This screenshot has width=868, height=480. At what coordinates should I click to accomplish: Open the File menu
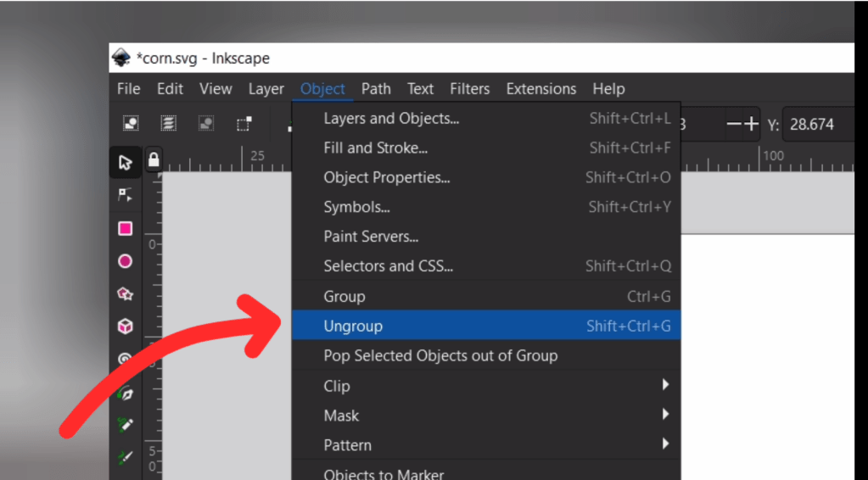click(128, 89)
